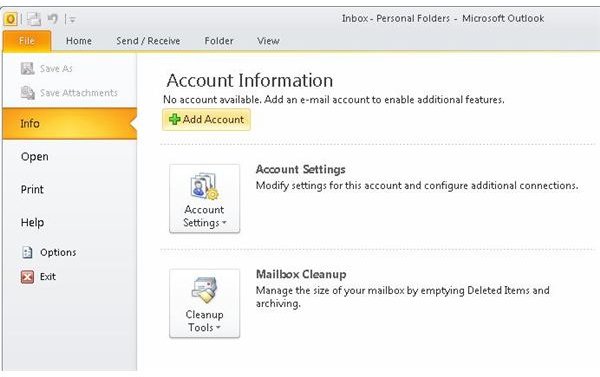This screenshot has width=600, height=377.
Task: Expand the Account Settings dropdown arrow
Action: tap(224, 223)
